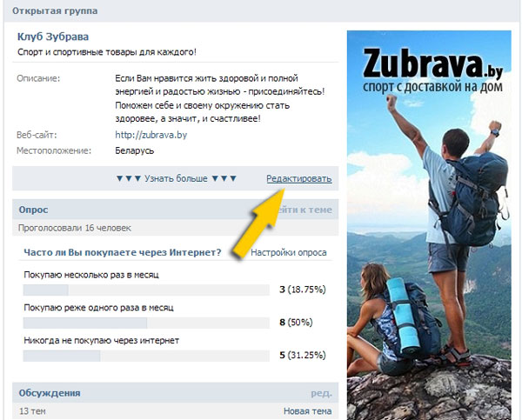The height and width of the screenshot is (420, 522).
Task: Open poll question "Часто ли Вы покупаете через Интернет?"
Action: click(123, 253)
